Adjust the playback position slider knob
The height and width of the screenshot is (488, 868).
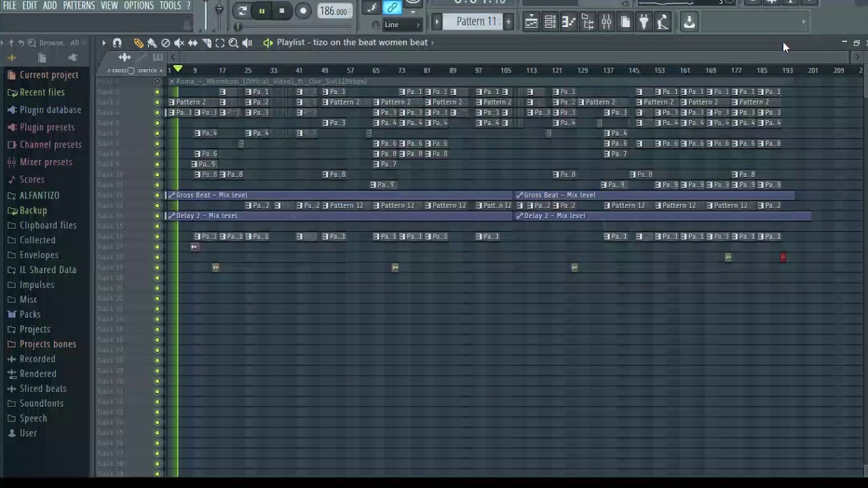(x=238, y=26)
